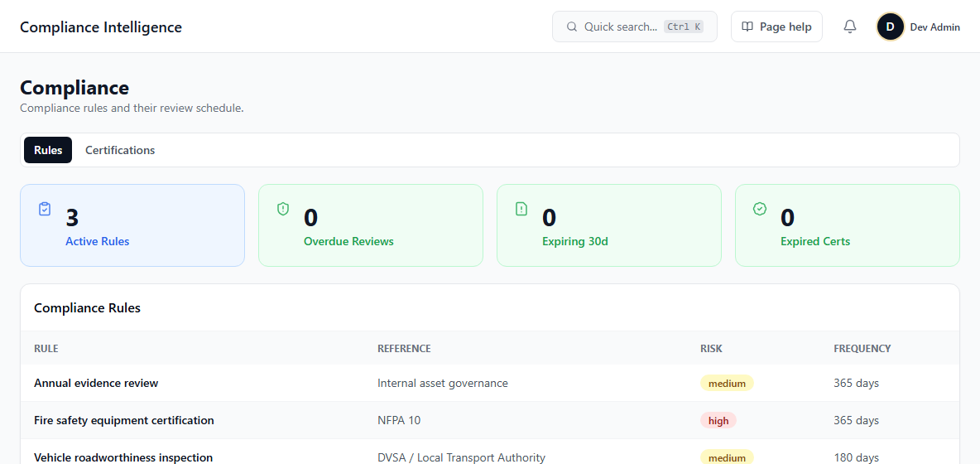Click the notifications bell icon
This screenshot has width=980, height=464.
pos(849,27)
